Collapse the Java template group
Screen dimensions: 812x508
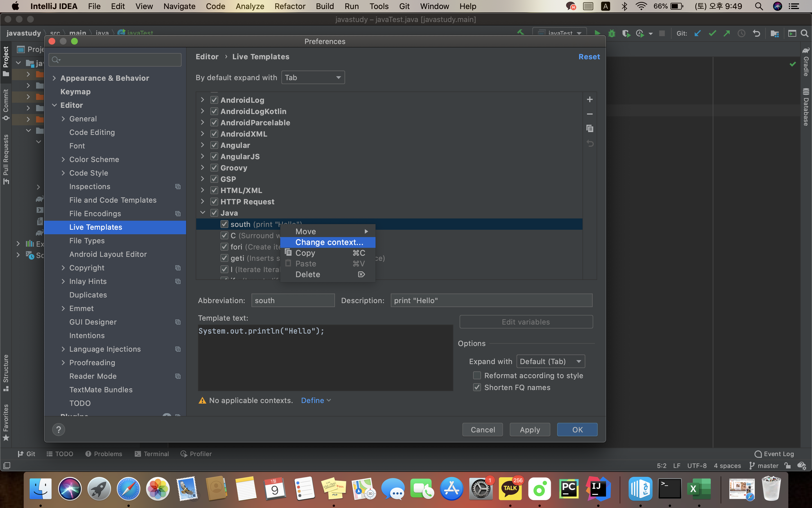click(x=202, y=213)
